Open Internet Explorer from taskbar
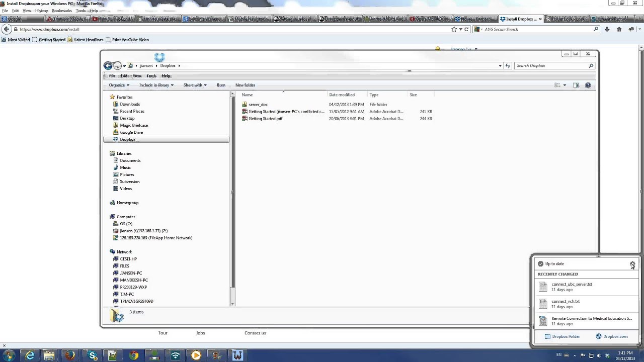The height and width of the screenshot is (362, 644). 30,356
